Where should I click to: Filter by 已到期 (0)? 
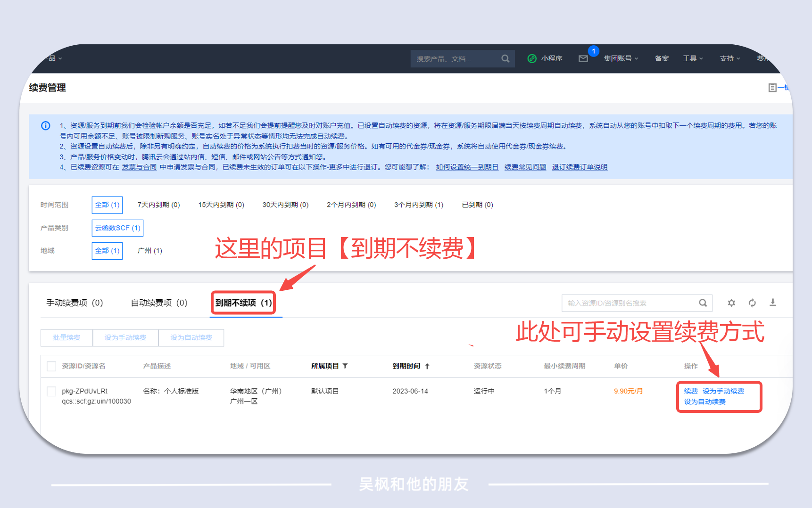[x=477, y=205]
